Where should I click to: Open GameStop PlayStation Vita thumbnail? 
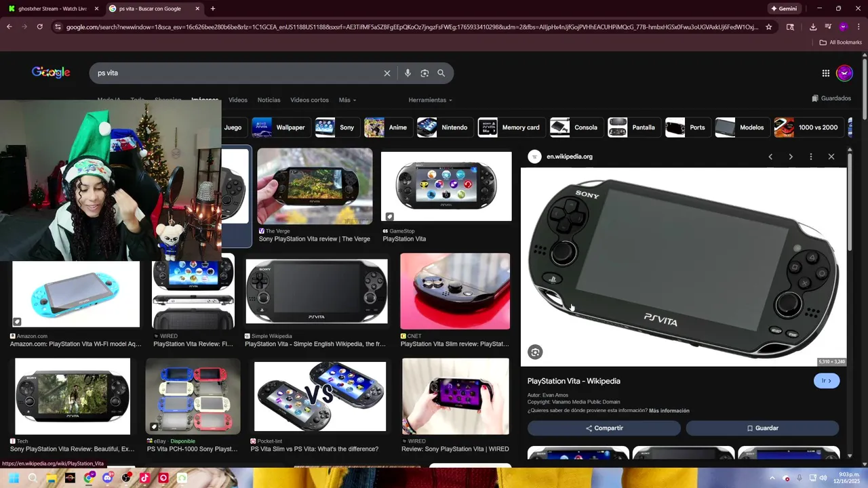click(446, 186)
